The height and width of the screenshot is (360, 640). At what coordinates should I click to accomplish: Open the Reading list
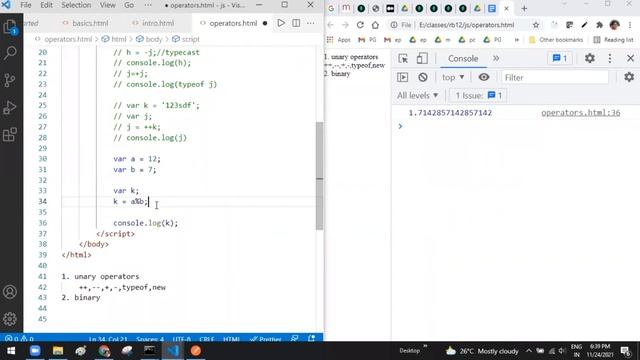tap(613, 40)
